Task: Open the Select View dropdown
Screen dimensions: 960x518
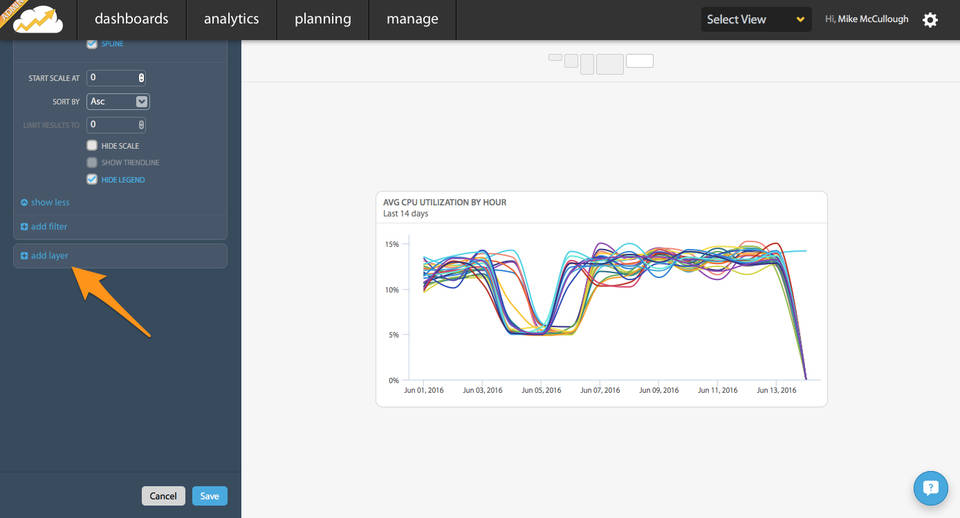Action: [x=755, y=19]
